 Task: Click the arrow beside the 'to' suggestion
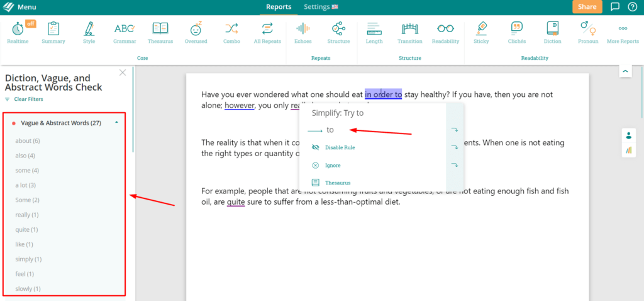click(x=454, y=130)
